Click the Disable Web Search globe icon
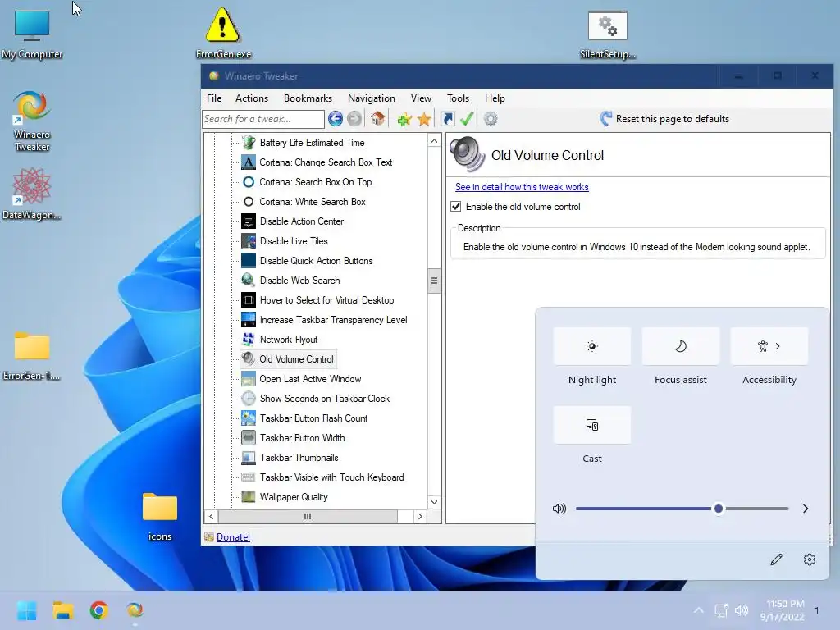 pyautogui.click(x=248, y=281)
